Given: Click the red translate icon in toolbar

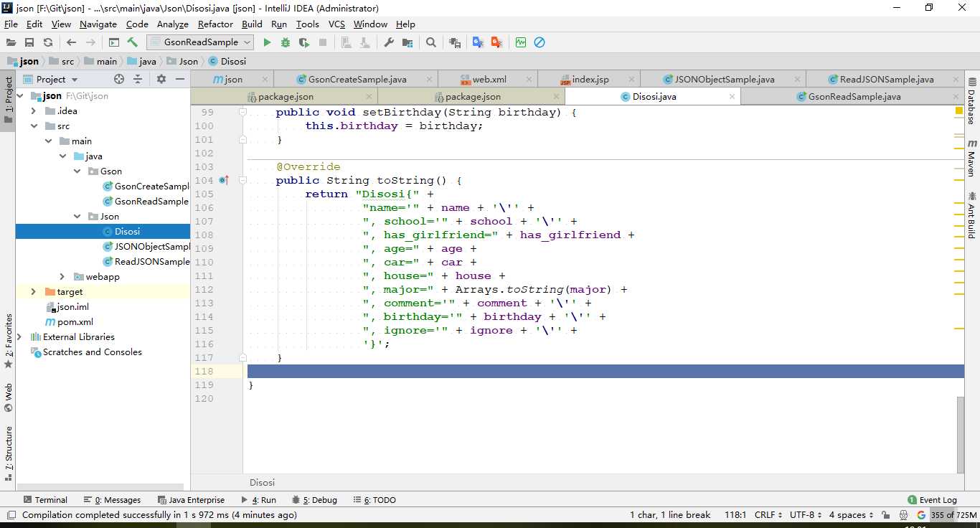Looking at the screenshot, I should 496,42.
